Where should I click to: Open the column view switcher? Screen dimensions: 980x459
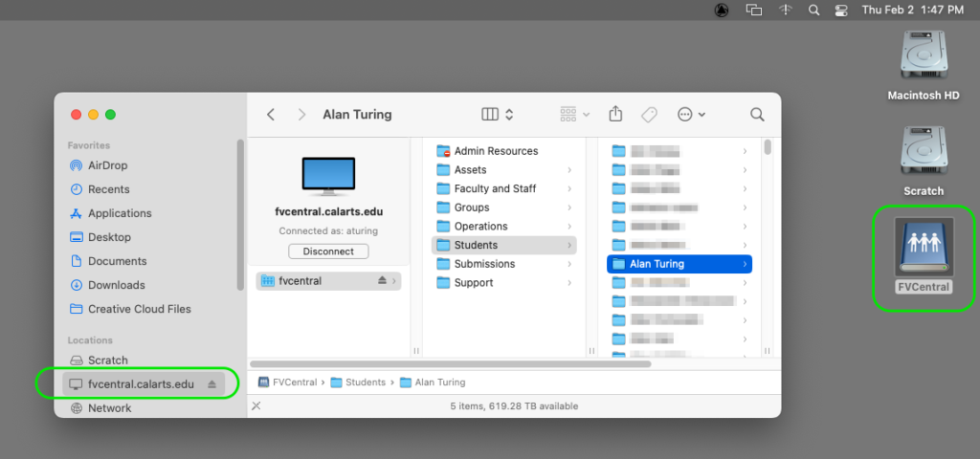[x=498, y=115]
